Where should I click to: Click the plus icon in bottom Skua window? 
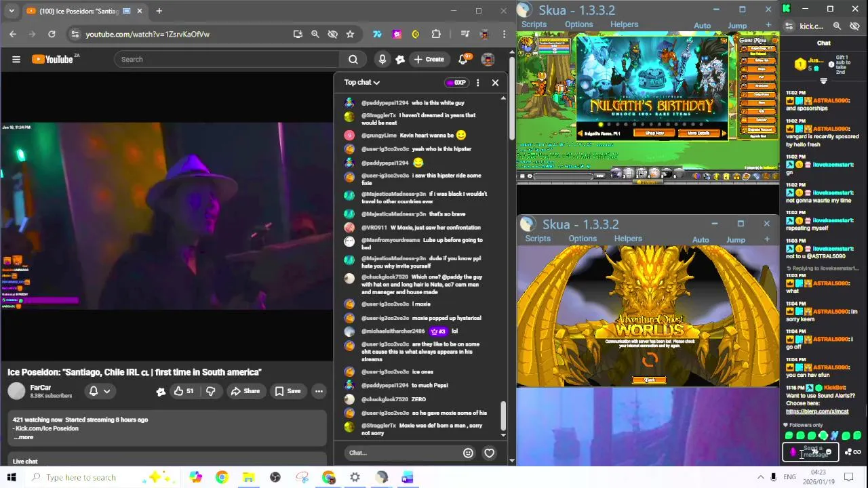point(767,239)
